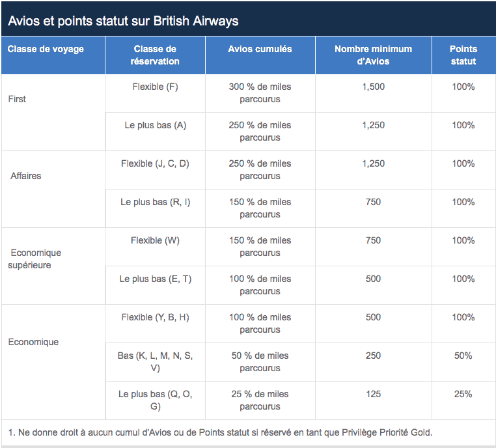Click the 'Avios et points statut' table title

123,21
